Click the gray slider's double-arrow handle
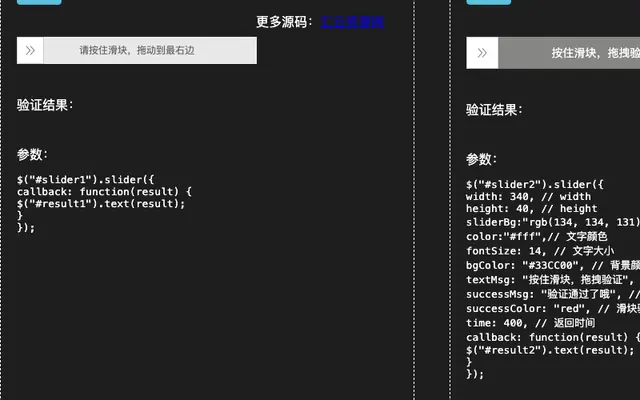 482,53
